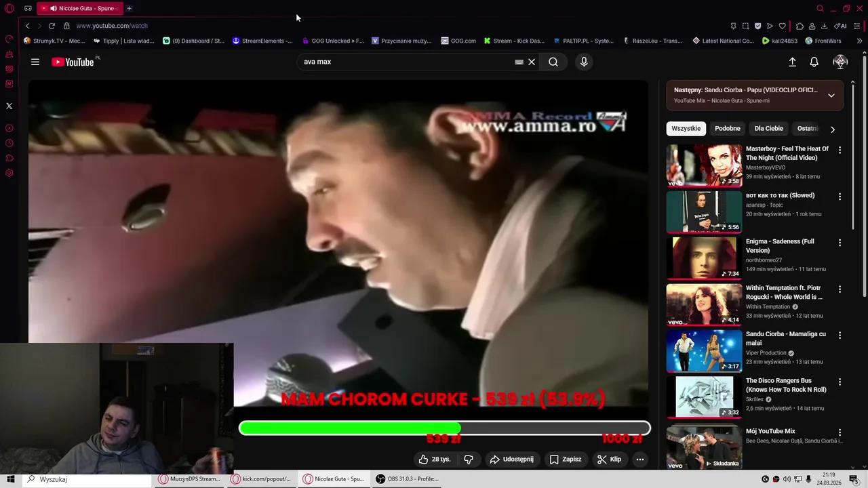Viewport: 868px width, 488px height.
Task: Open the FrontWars bookmark
Action: coord(823,41)
